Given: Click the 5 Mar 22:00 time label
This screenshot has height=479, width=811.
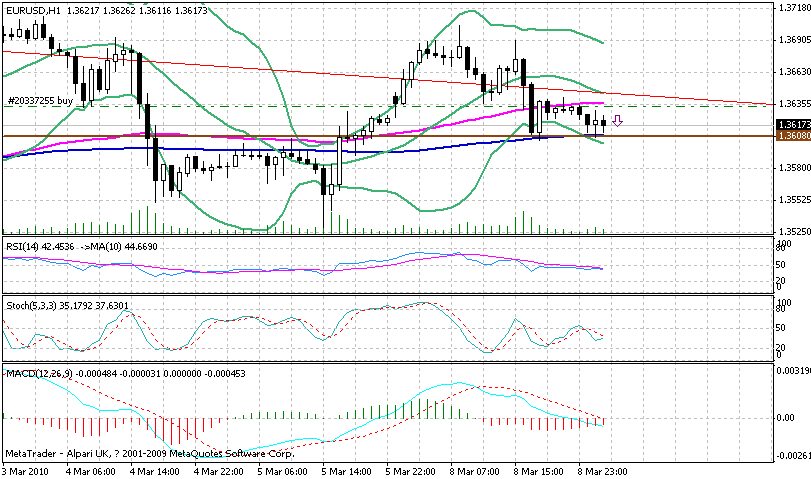Looking at the screenshot, I should click(x=411, y=472).
